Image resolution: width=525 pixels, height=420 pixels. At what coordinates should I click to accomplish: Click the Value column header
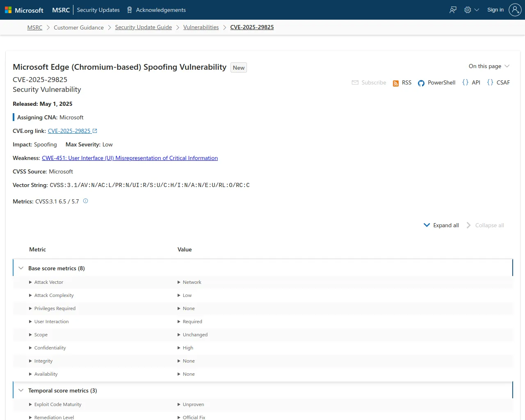point(185,249)
